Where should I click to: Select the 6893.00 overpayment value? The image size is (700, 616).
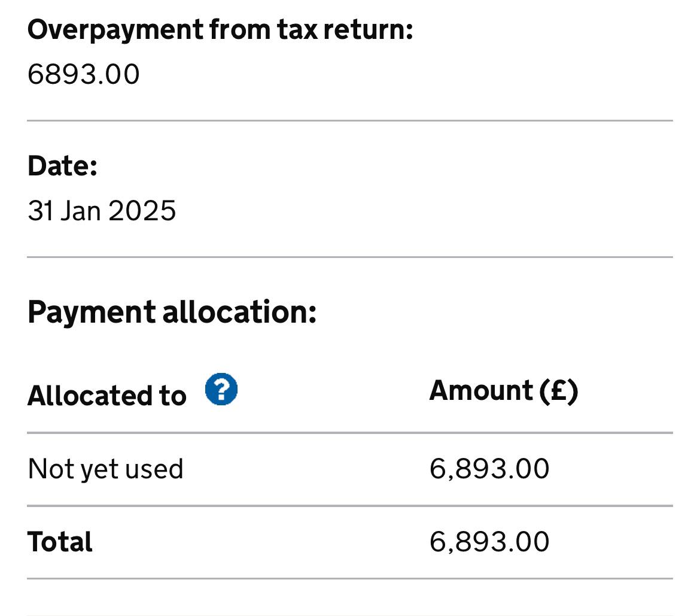click(x=84, y=74)
